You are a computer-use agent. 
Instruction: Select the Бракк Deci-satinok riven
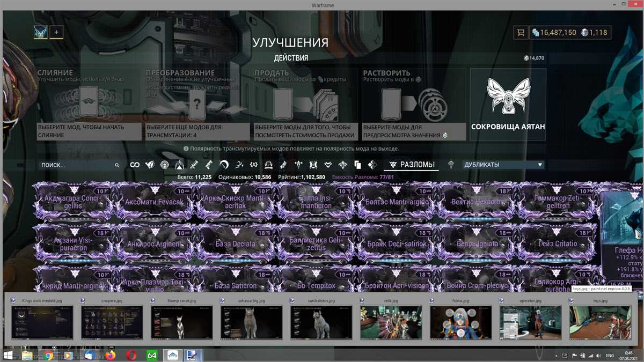coord(396,243)
